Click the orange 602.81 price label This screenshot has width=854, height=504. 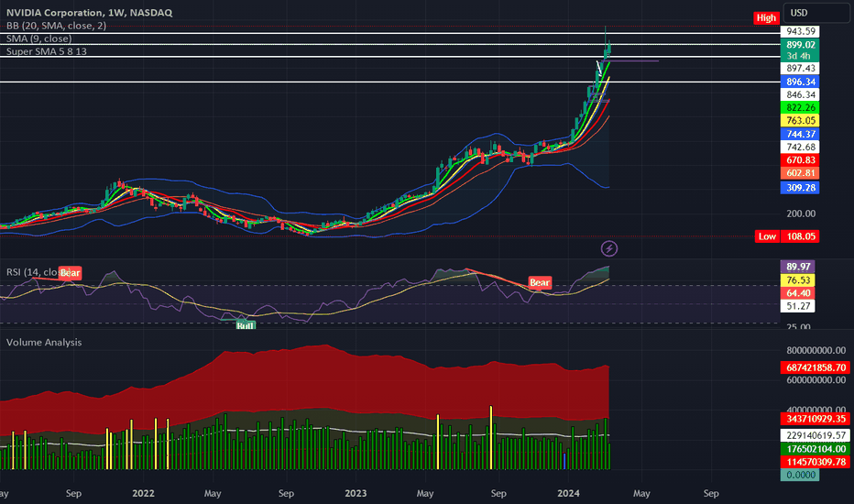[x=800, y=173]
